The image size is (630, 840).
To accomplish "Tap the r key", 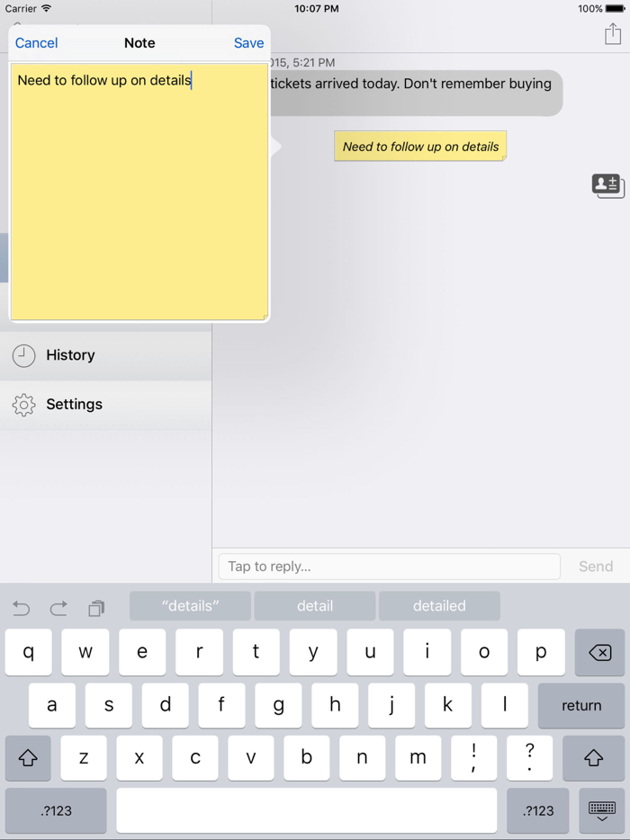I will click(199, 652).
